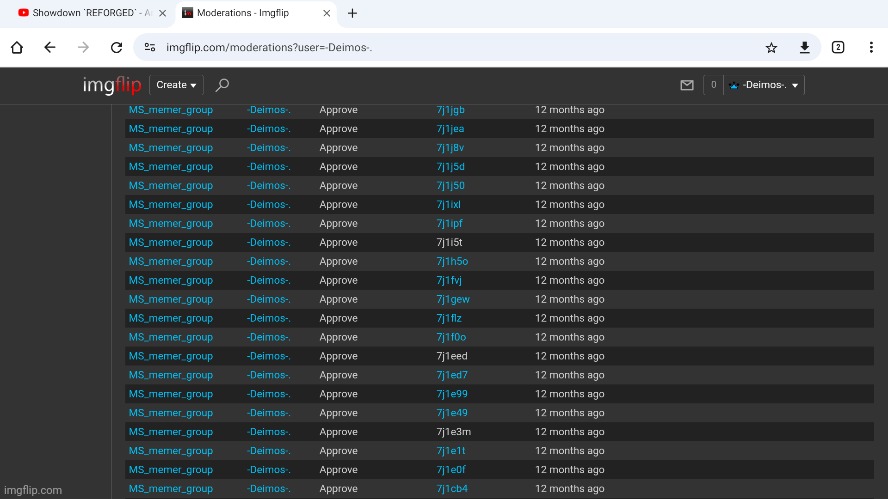Open image link 7j1j5d
Screen dimensions: 888x499
point(450,167)
